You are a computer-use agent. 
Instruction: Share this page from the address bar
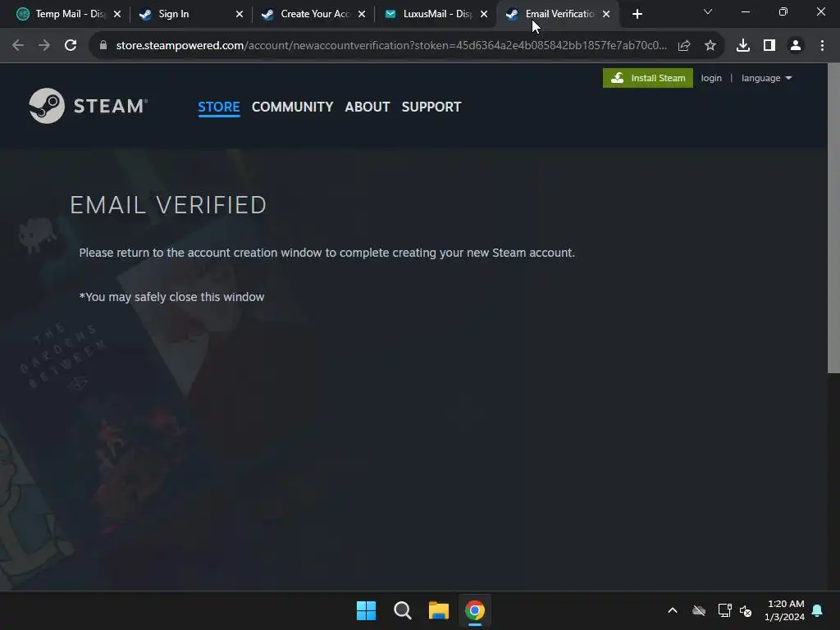coord(683,46)
